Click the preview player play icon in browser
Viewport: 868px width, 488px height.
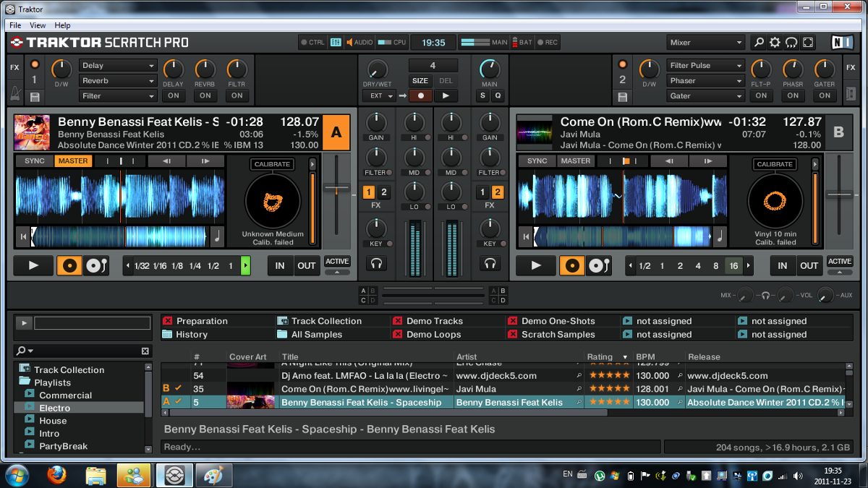tap(24, 323)
